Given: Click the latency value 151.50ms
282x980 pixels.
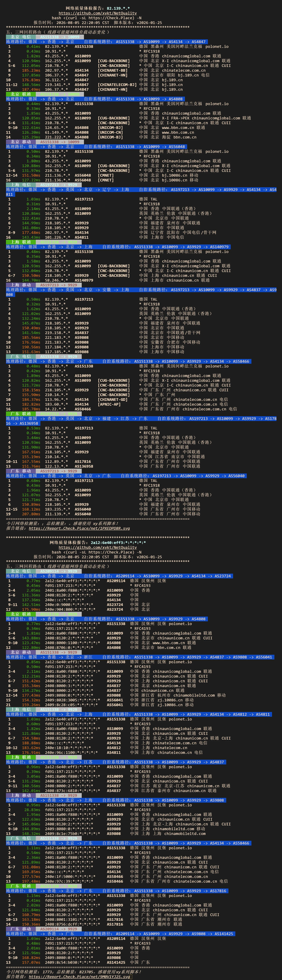Looking at the screenshot, I should pos(31,175).
